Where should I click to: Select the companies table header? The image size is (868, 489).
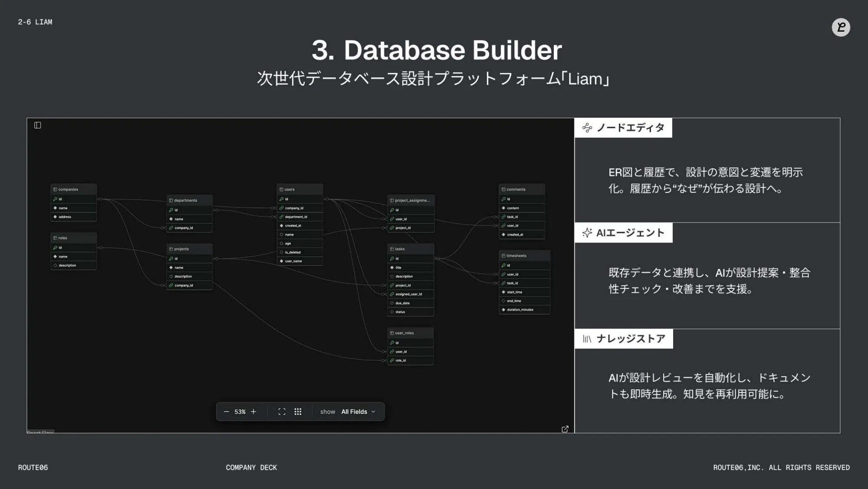tap(73, 189)
